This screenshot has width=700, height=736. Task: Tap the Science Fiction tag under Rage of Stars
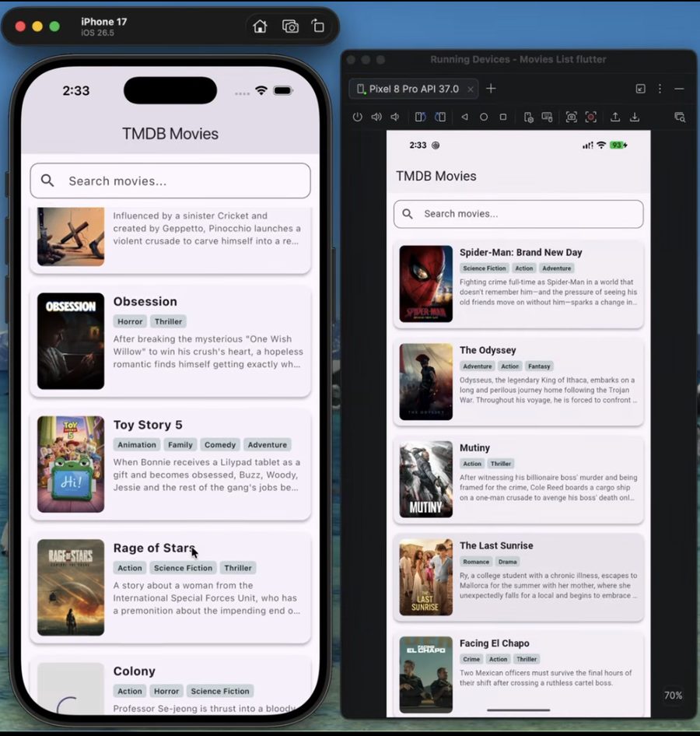click(183, 568)
